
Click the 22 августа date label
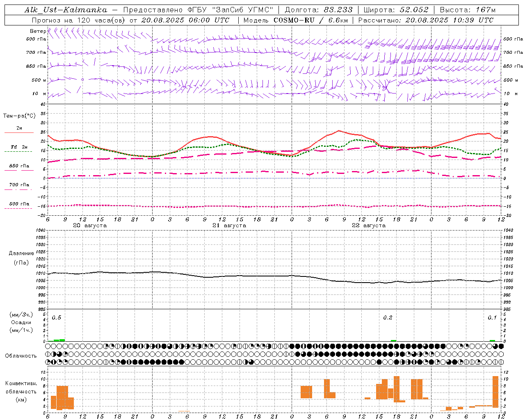click(x=369, y=226)
